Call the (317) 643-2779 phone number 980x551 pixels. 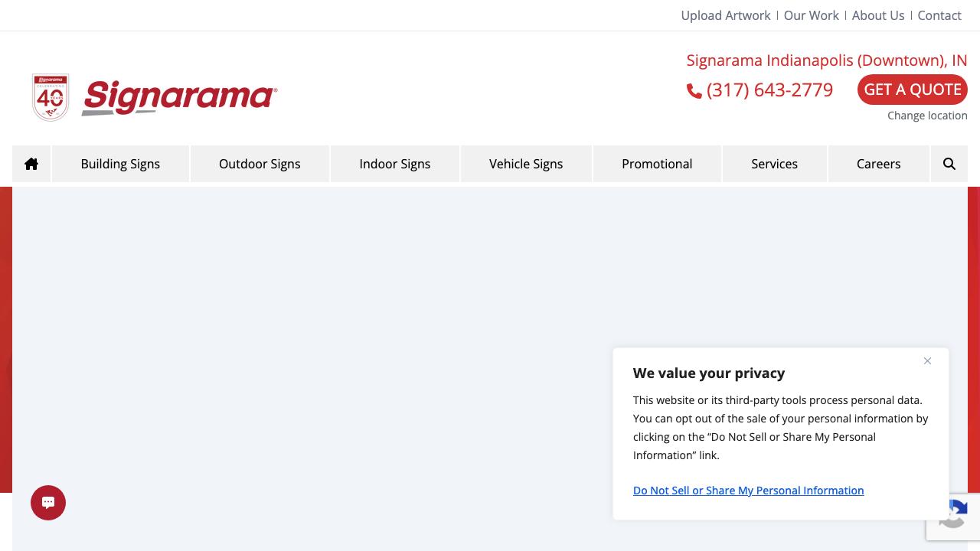coord(769,90)
